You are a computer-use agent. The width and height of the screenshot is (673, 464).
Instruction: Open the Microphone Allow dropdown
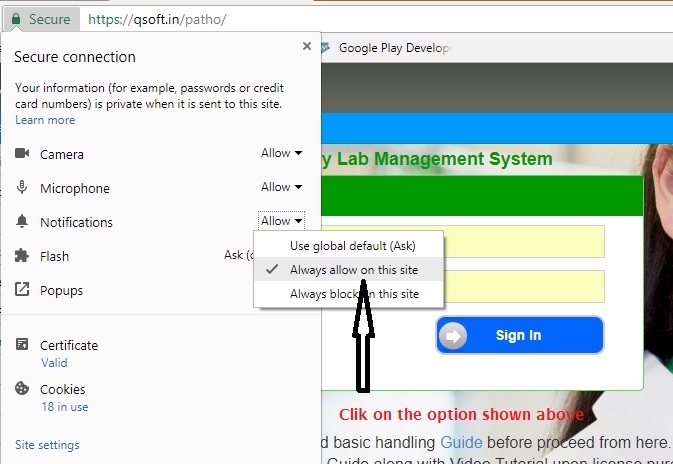tap(281, 187)
